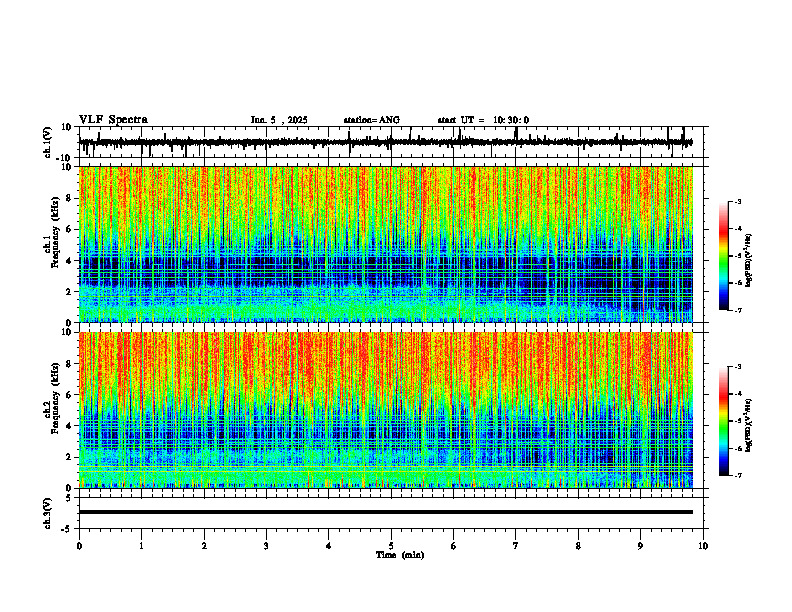
Task: Click time axis tick label "4"
Action: point(329,546)
